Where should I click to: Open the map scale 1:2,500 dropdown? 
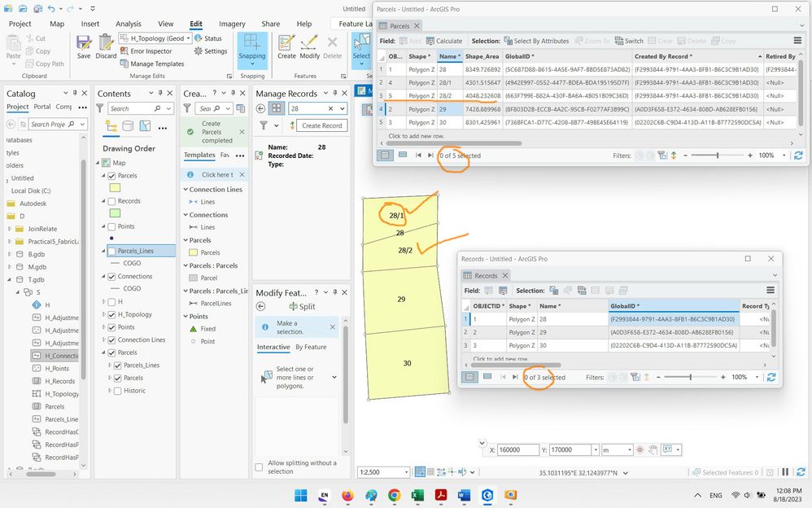pyautogui.click(x=406, y=472)
